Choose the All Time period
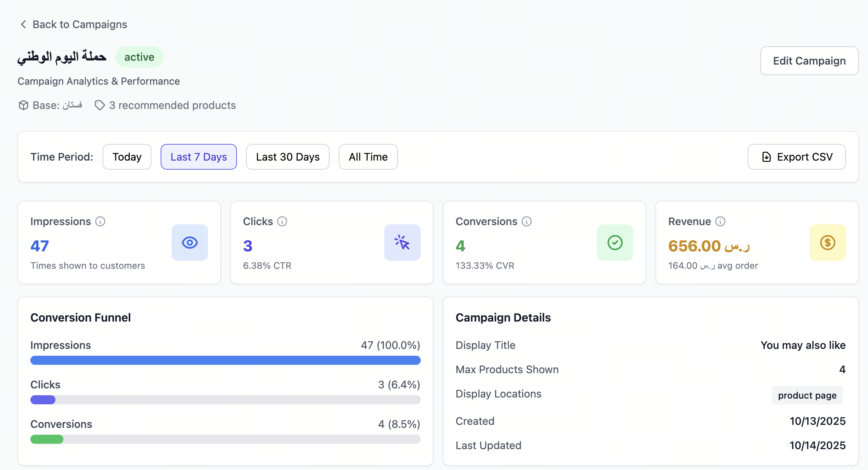 [368, 157]
